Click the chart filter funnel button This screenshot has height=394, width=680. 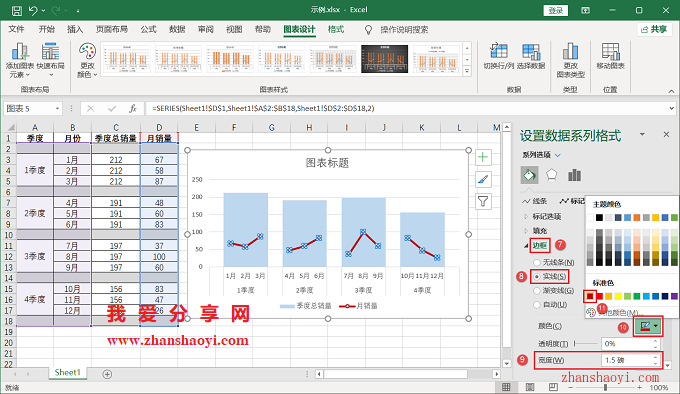click(x=483, y=201)
